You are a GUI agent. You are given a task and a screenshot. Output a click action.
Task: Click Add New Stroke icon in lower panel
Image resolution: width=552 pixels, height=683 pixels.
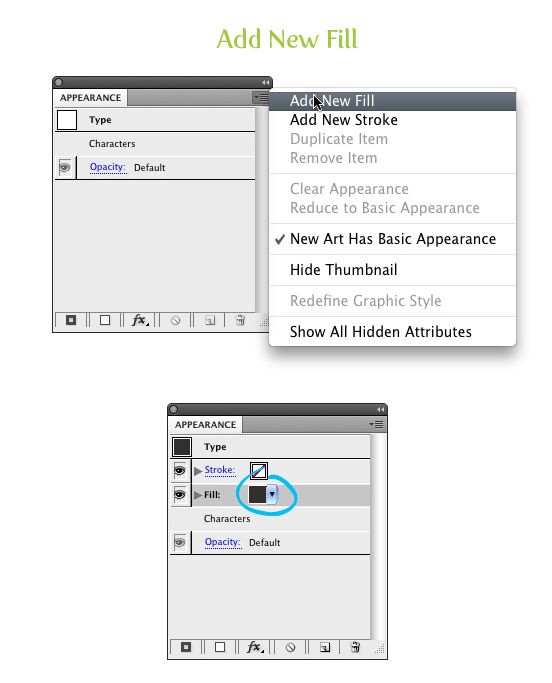point(186,647)
